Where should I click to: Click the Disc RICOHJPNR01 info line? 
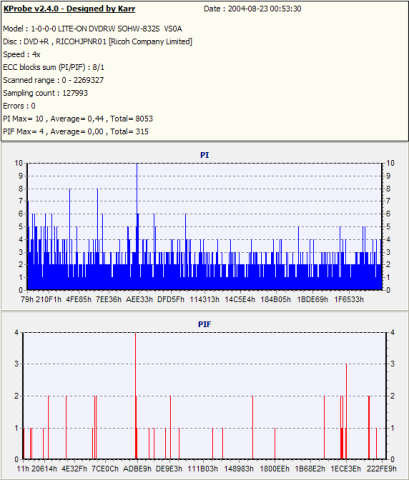98,42
